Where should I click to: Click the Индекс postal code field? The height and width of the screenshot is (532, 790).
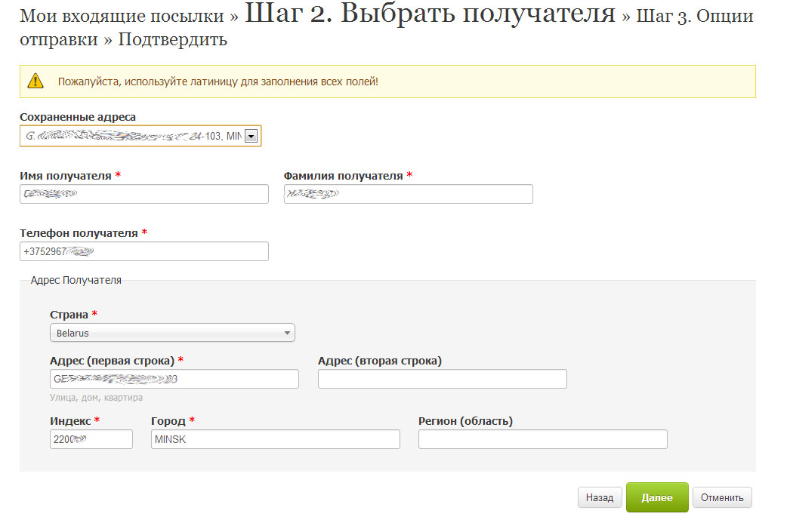[91, 439]
